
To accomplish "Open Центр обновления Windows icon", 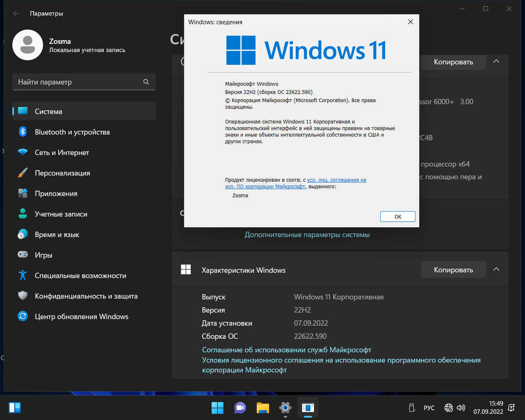I will (23, 316).
